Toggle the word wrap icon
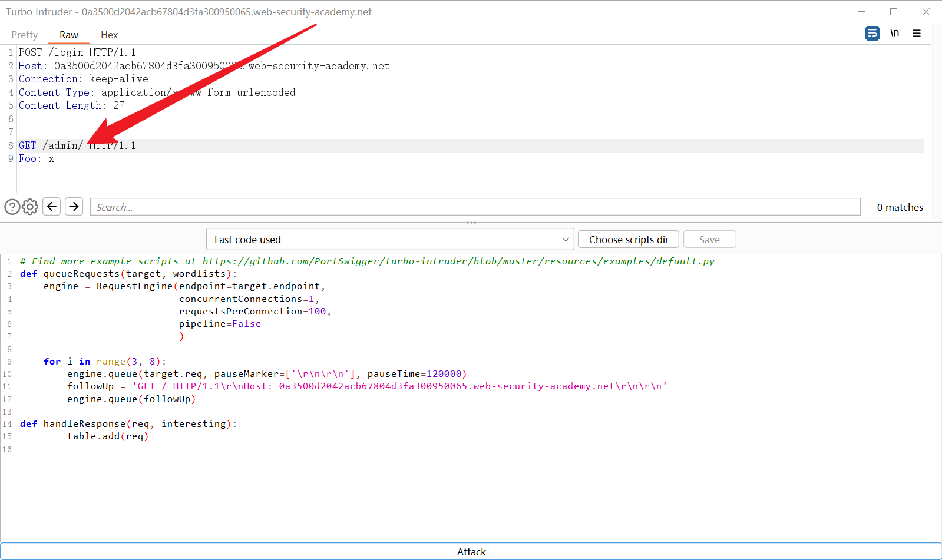The width and height of the screenshot is (942, 560). point(872,34)
